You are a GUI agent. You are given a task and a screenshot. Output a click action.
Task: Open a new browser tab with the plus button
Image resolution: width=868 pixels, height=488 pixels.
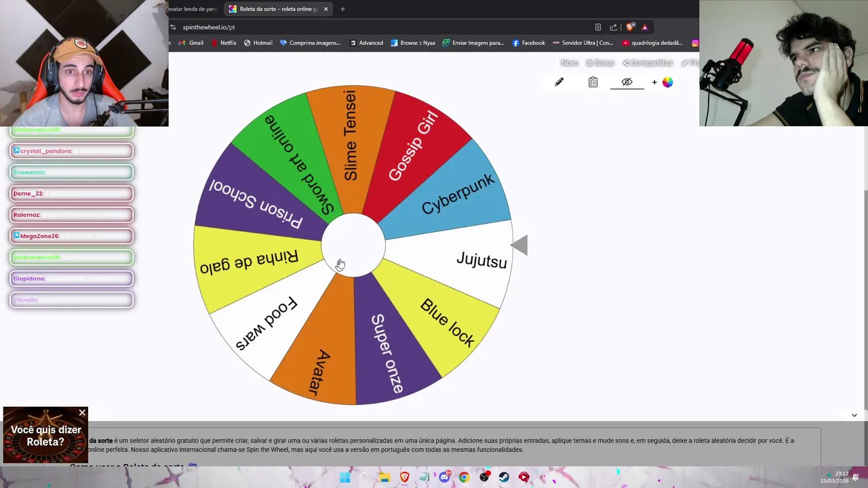click(342, 9)
